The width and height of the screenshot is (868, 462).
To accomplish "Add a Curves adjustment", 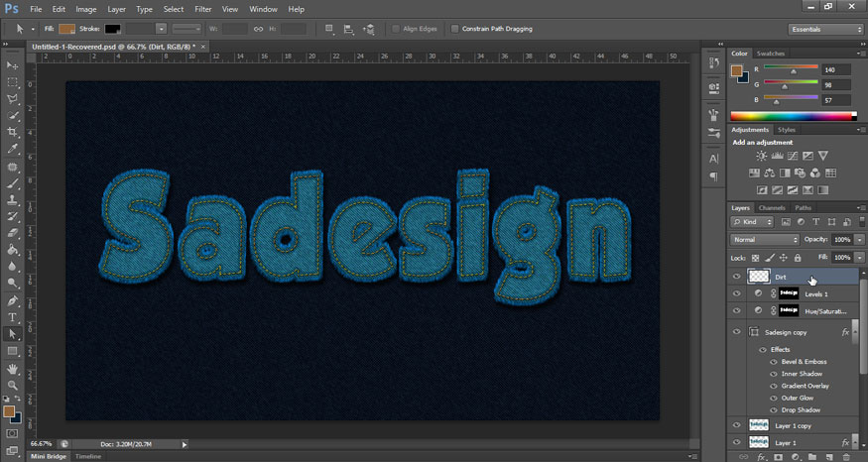I will pyautogui.click(x=793, y=156).
